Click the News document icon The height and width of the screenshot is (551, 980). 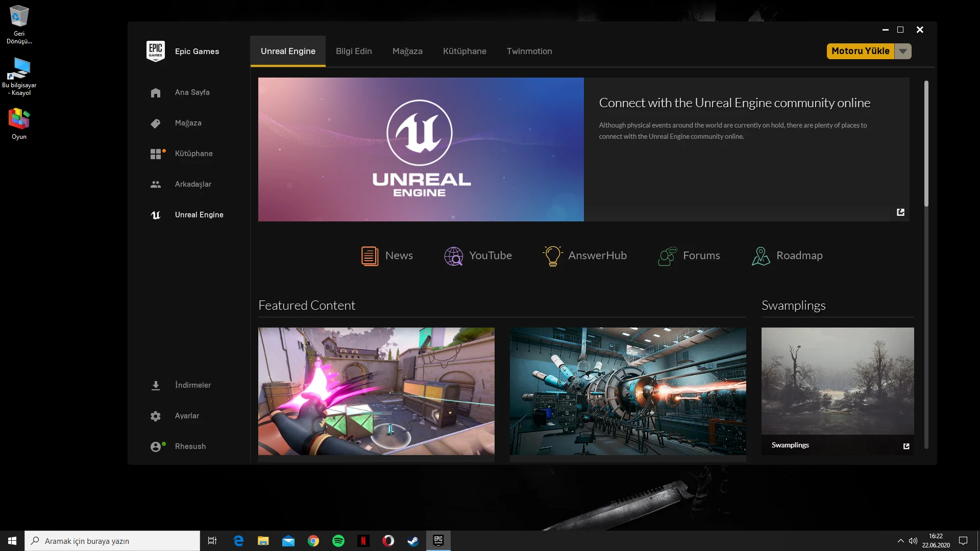tap(370, 256)
